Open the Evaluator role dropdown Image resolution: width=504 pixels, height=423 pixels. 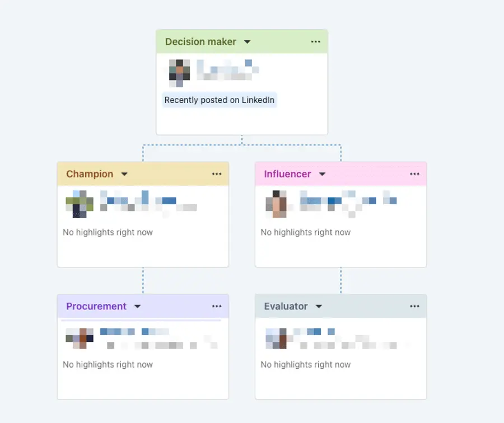pos(319,306)
